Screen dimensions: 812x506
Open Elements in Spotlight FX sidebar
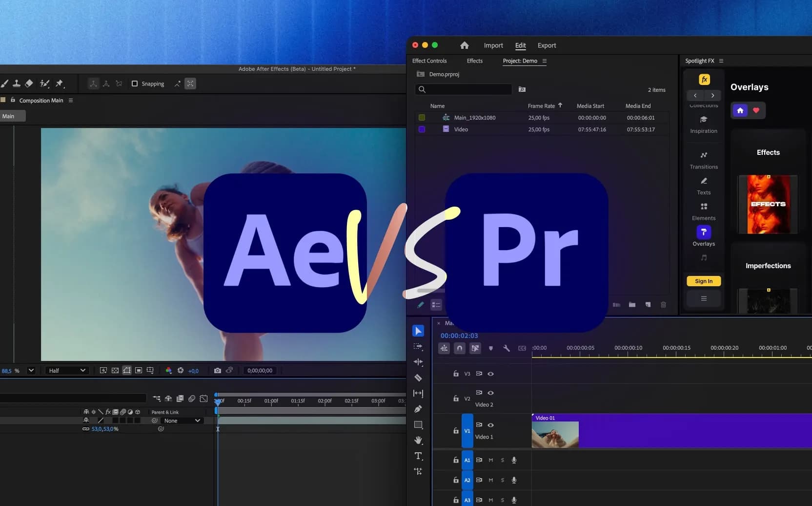click(x=704, y=212)
